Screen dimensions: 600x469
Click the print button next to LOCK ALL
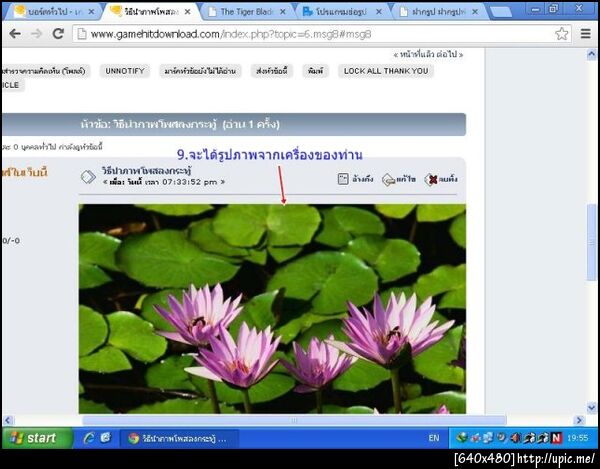[x=315, y=71]
